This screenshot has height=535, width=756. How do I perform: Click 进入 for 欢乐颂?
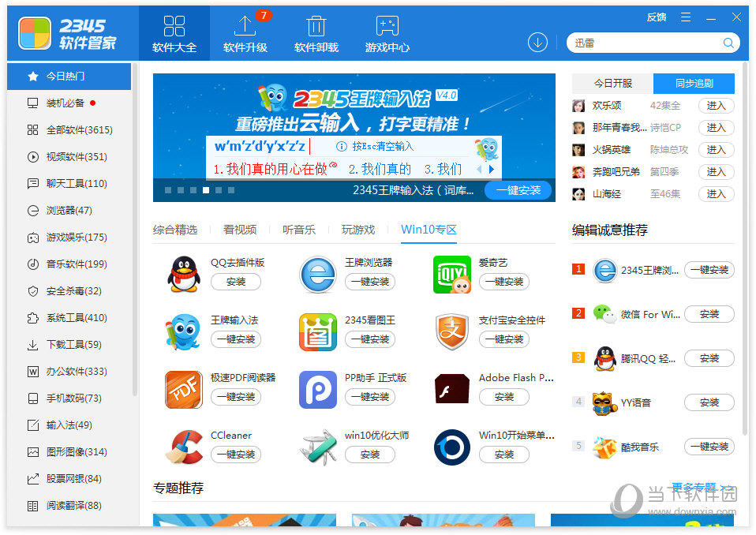716,106
